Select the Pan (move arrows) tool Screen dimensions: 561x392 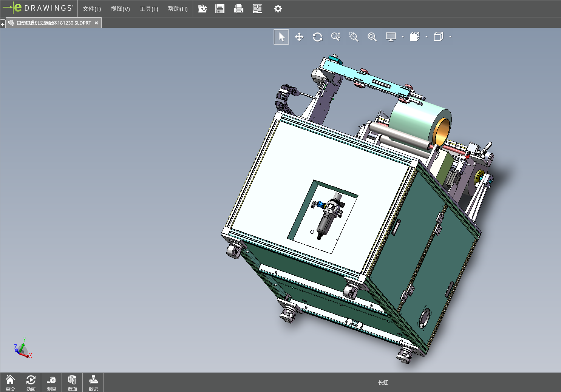[x=299, y=37]
